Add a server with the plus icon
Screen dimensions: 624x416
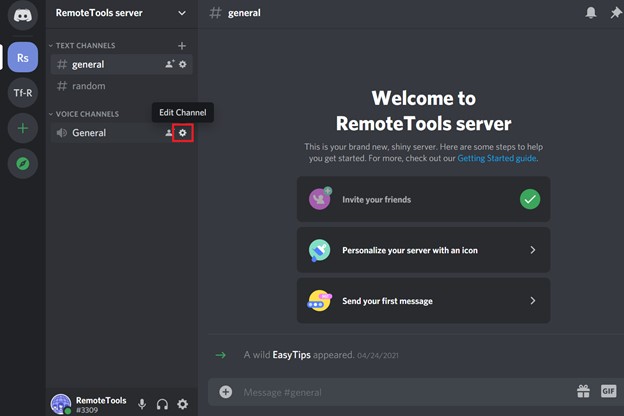23,128
